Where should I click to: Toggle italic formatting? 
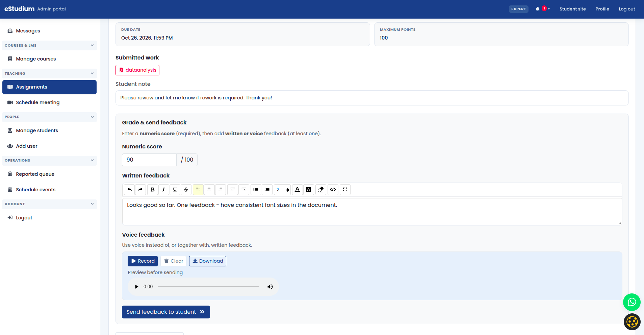tap(164, 190)
